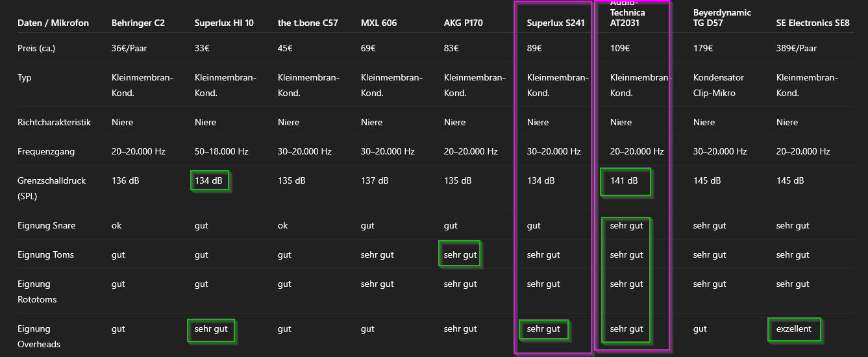This screenshot has height=357, width=868.
Task: Select the 'Eignung Snare' row label
Action: click(x=46, y=225)
